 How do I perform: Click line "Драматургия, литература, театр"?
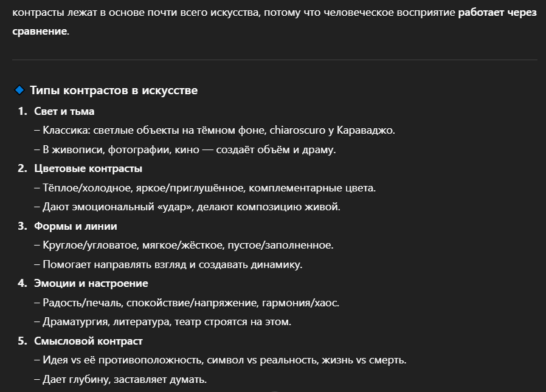click(162, 322)
